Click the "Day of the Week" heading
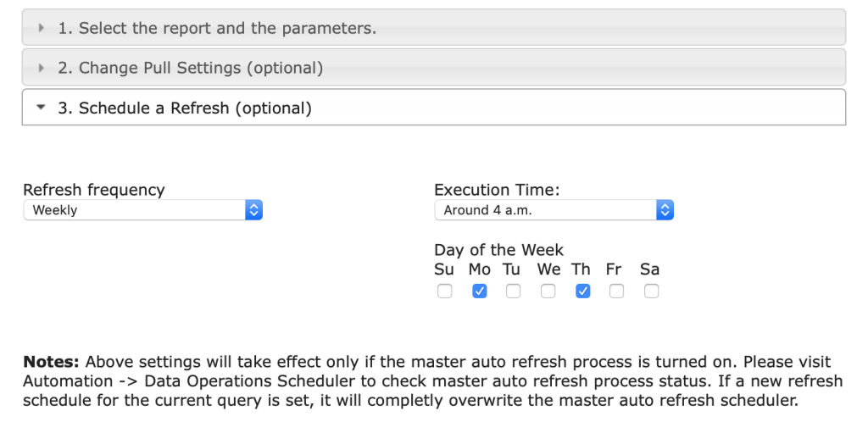This screenshot has height=422, width=868. [498, 250]
